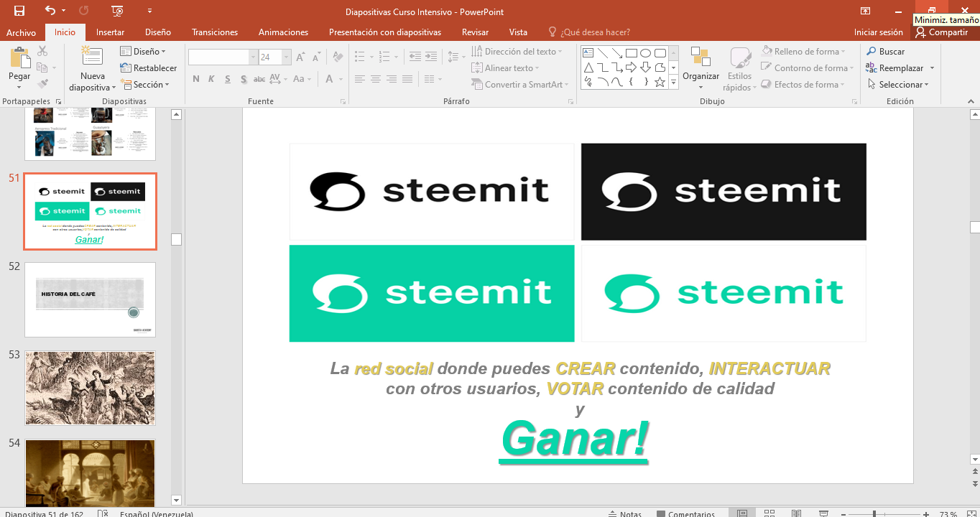Viewport: 980px width, 517px height.
Task: Expand the shapes gallery More arrow
Action: (x=673, y=83)
